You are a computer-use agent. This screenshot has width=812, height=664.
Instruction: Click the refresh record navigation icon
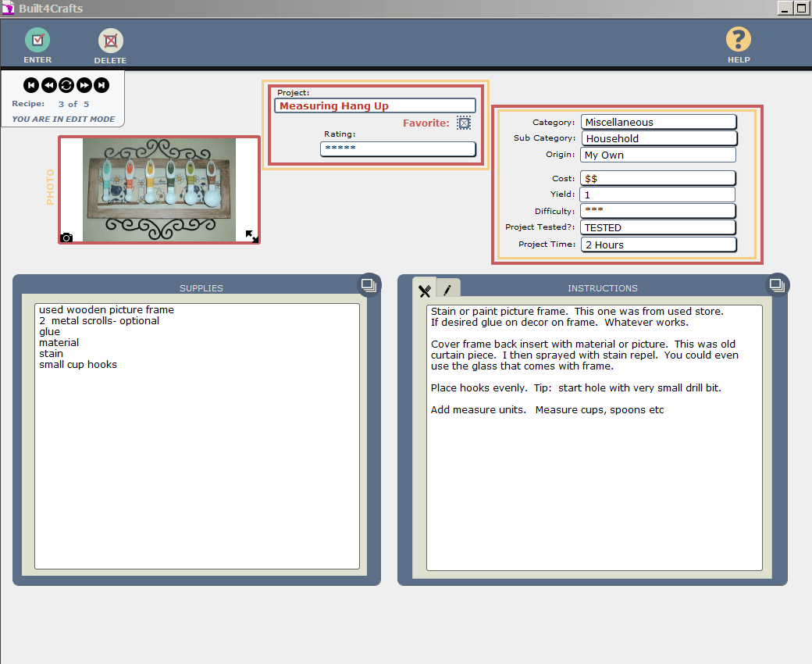tap(66, 85)
